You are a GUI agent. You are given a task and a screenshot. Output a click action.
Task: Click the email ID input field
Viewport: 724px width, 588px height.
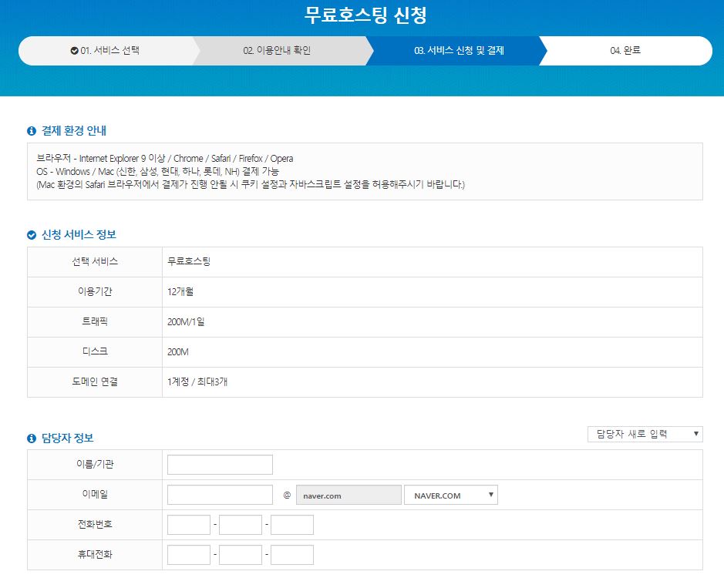(220, 496)
